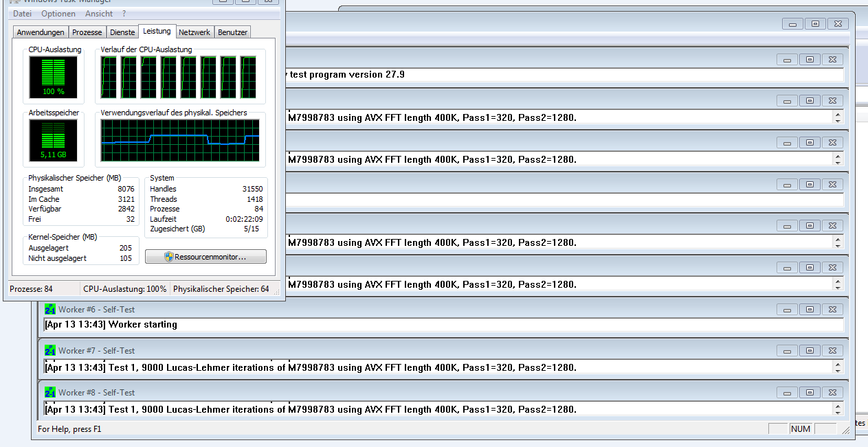Click 'Physikalischer Speicher: 64' in status bar
Image resolution: width=868 pixels, height=447 pixels.
point(221,289)
